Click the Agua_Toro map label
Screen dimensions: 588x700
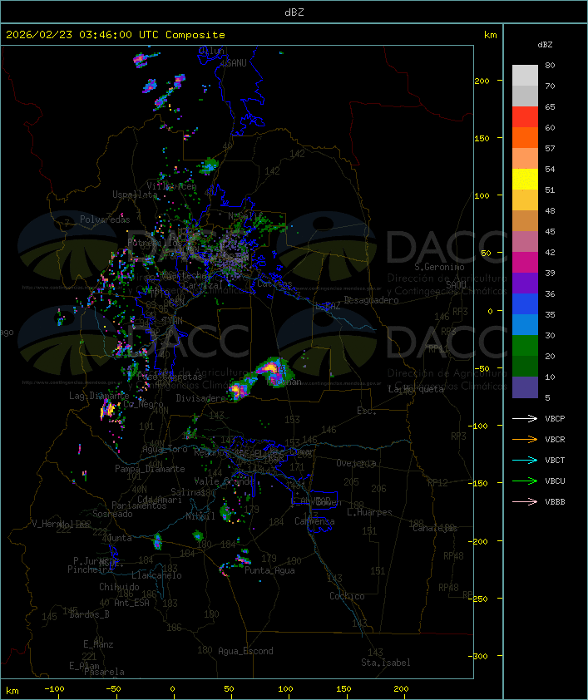click(165, 449)
